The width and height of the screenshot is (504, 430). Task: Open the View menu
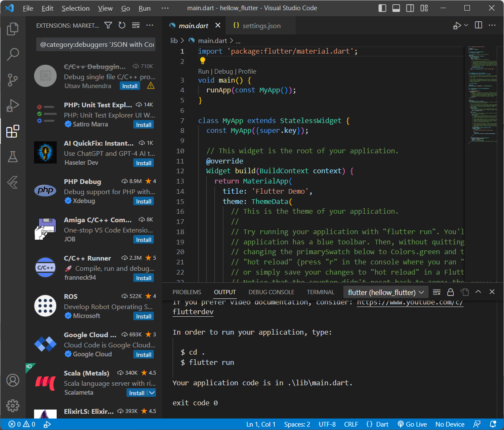point(105,8)
